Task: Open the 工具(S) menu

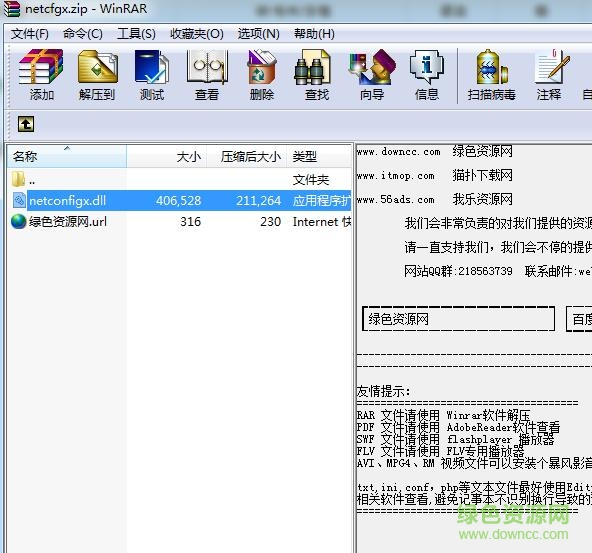Action: (x=136, y=34)
